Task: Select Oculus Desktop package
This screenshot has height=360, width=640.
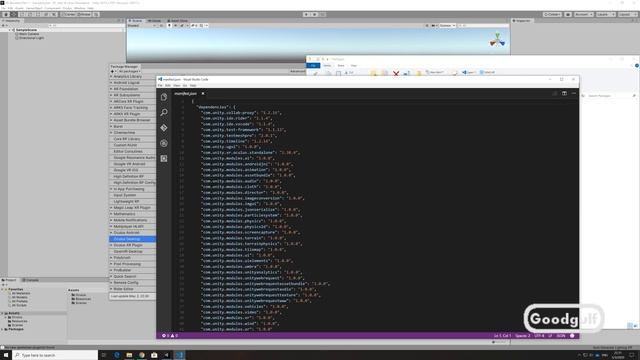Action: [132, 239]
